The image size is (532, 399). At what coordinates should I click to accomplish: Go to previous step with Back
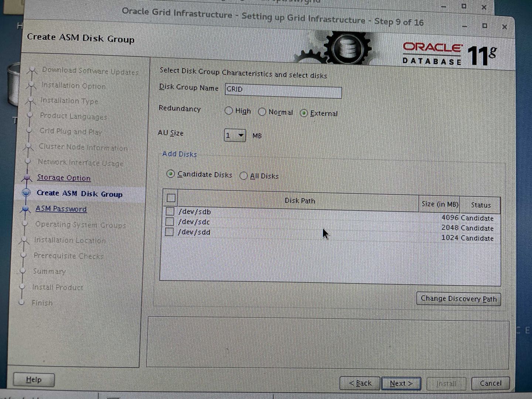(360, 383)
